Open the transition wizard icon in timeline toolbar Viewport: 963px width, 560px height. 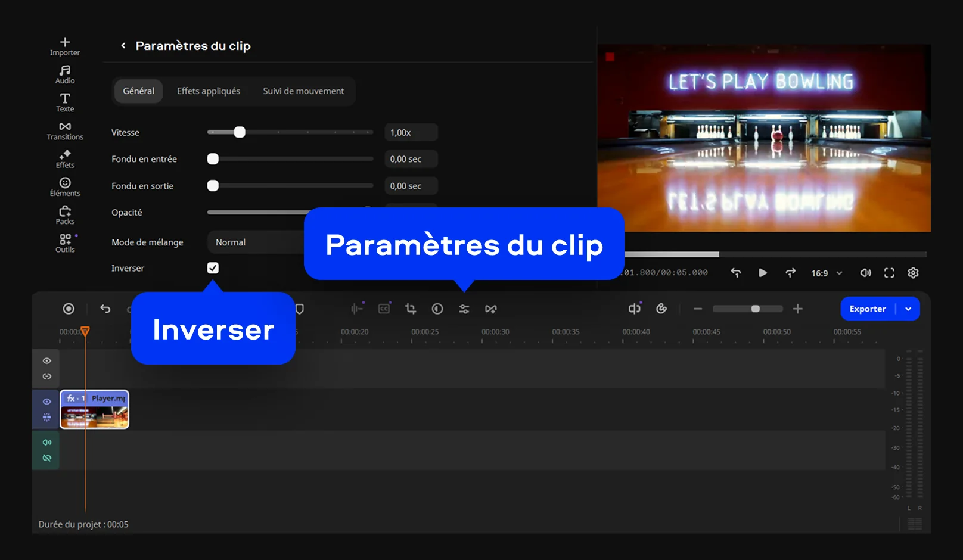(x=491, y=309)
